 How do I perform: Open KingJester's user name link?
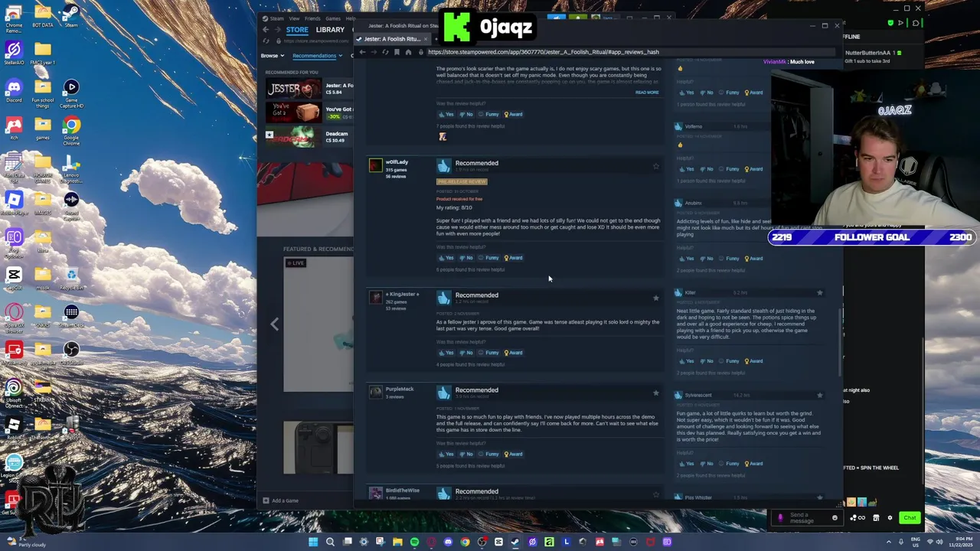pos(402,294)
